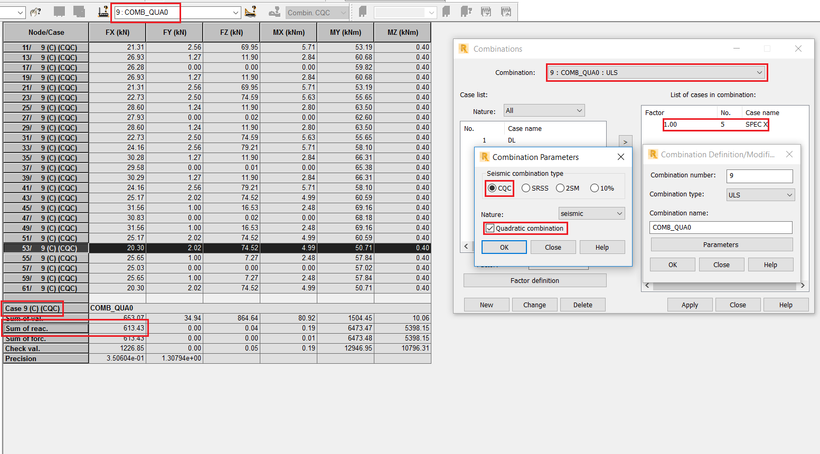Click the yellow load types icon right of the case dropdown
The height and width of the screenshot is (454, 820).
[250, 12]
